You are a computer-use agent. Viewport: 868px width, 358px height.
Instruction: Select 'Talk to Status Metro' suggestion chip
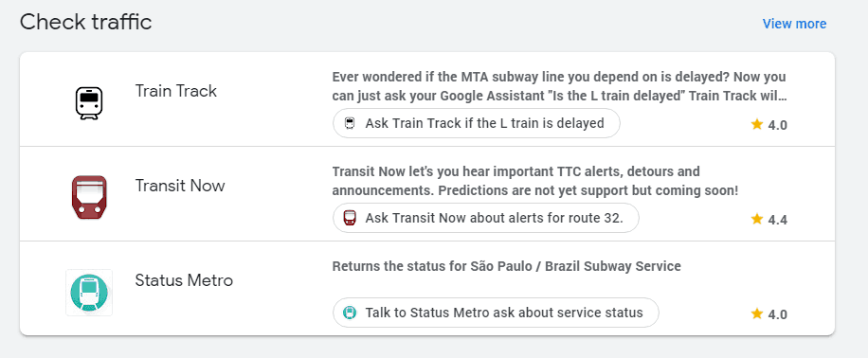pyautogui.click(x=496, y=313)
